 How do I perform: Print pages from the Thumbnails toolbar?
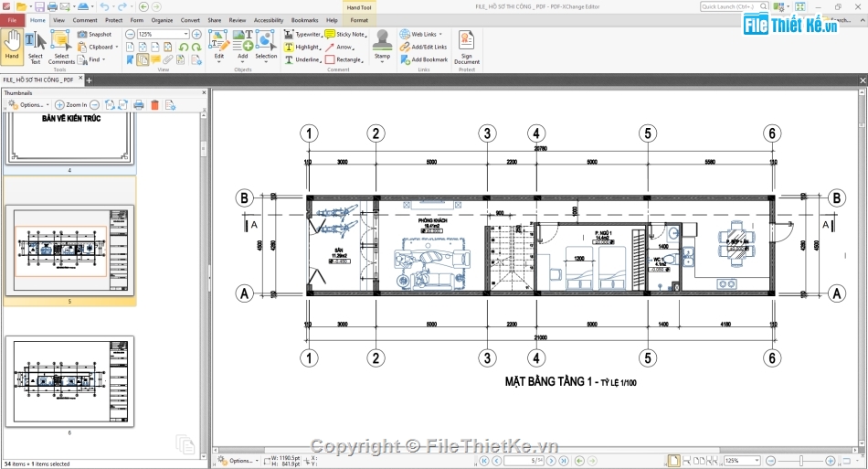point(139,105)
